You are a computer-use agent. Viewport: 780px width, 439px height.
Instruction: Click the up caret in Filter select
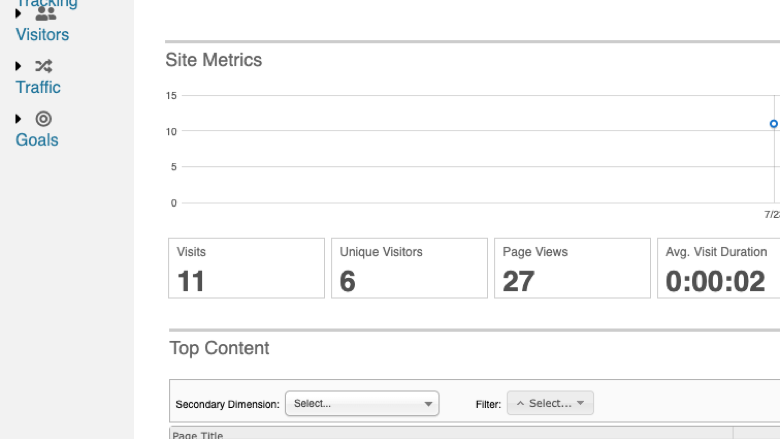pyautogui.click(x=520, y=403)
